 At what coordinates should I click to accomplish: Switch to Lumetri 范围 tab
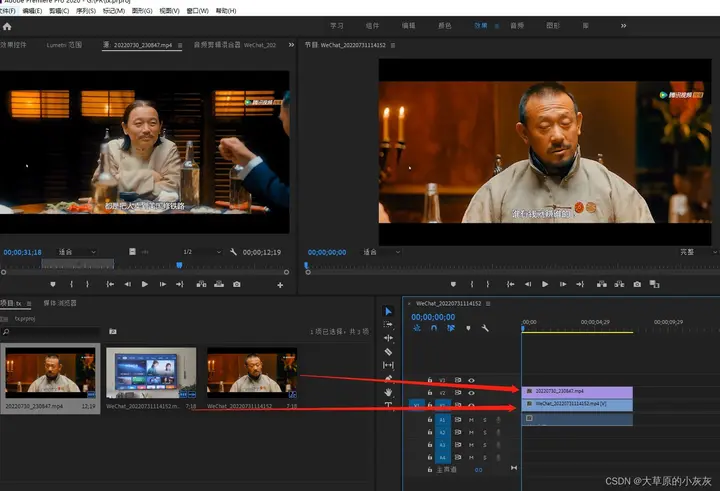click(64, 45)
